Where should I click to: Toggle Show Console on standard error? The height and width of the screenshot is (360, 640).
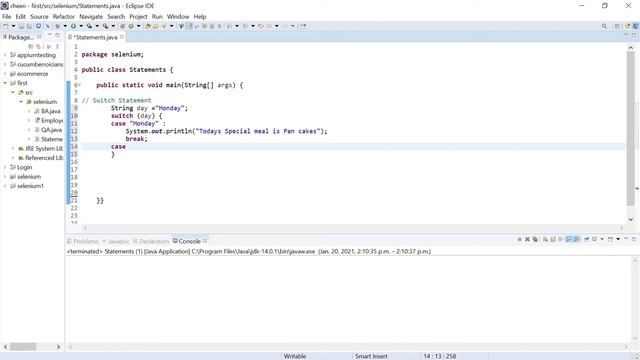point(577,239)
